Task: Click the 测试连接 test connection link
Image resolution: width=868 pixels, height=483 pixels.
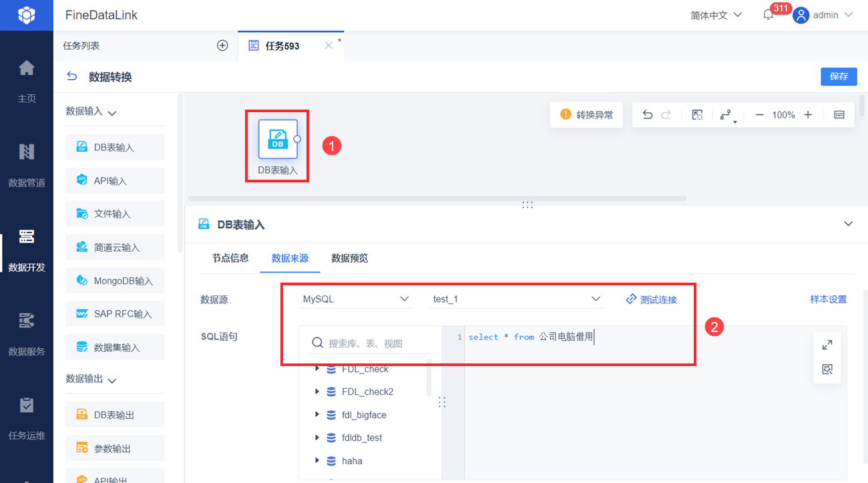Action: point(652,299)
